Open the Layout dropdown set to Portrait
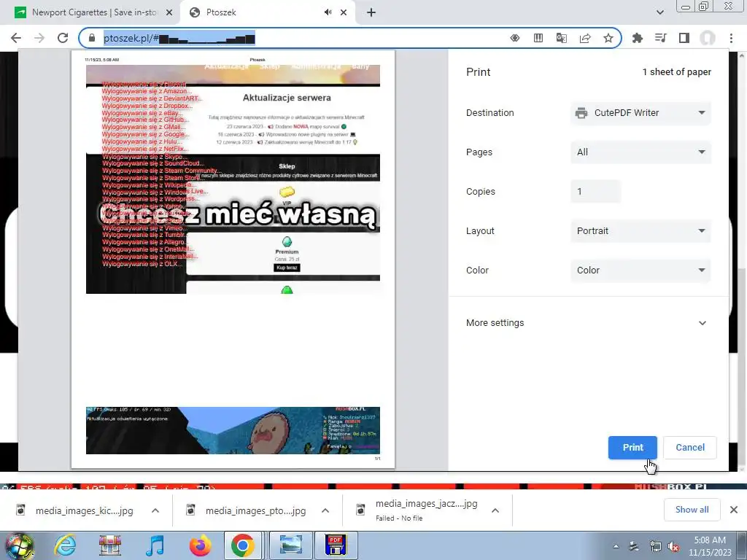747x560 pixels. 640,231
